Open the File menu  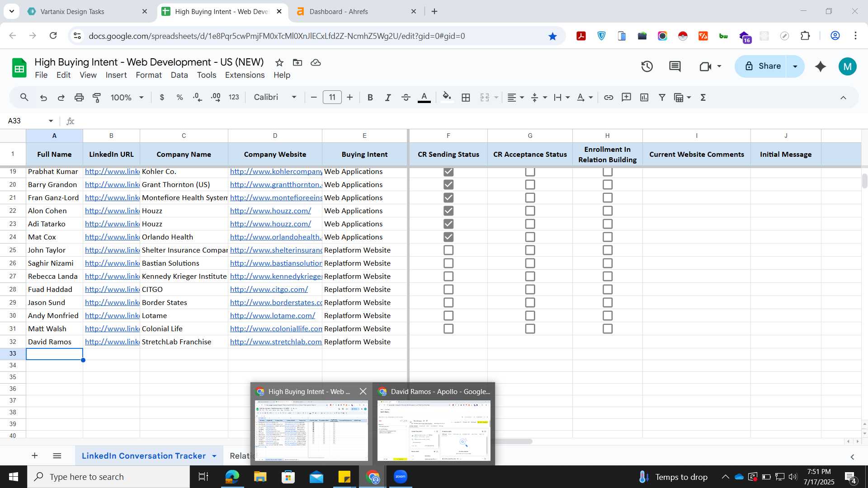pos(41,75)
